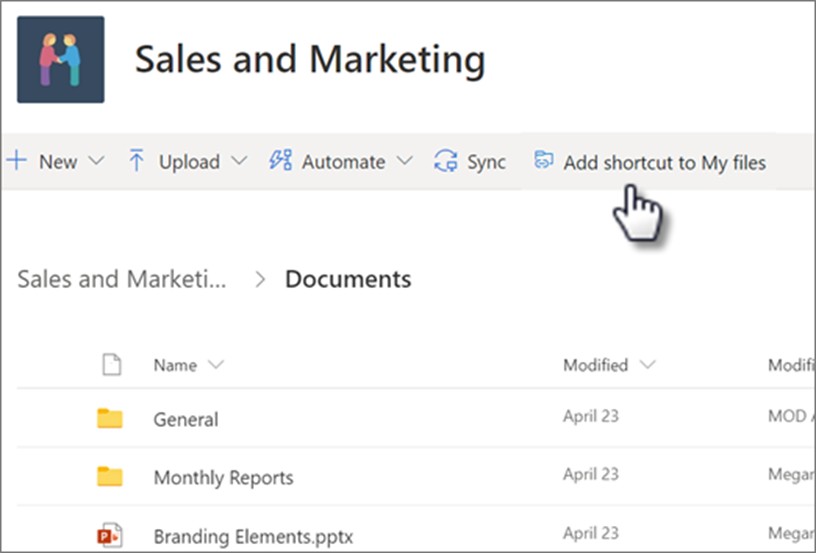Expand the New dropdown chevron

pyautogui.click(x=96, y=161)
